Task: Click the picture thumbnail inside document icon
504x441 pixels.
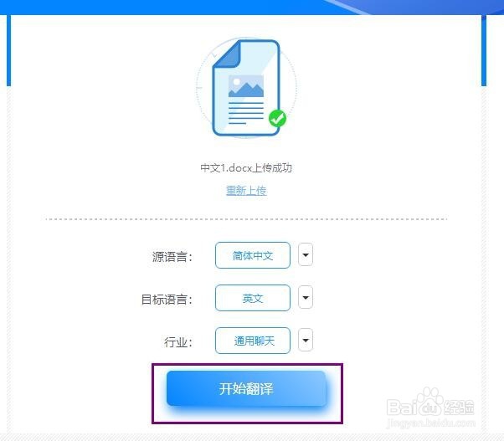Action: [246, 85]
